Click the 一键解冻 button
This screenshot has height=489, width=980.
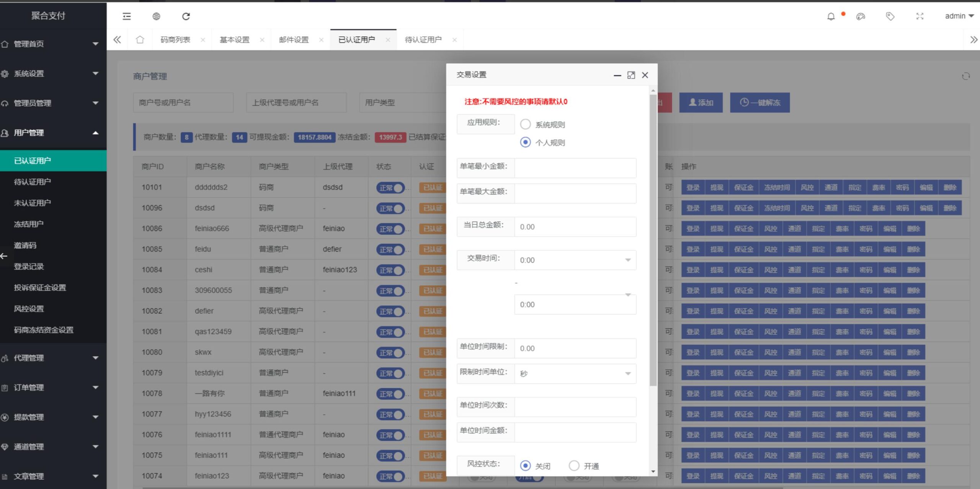tap(760, 102)
